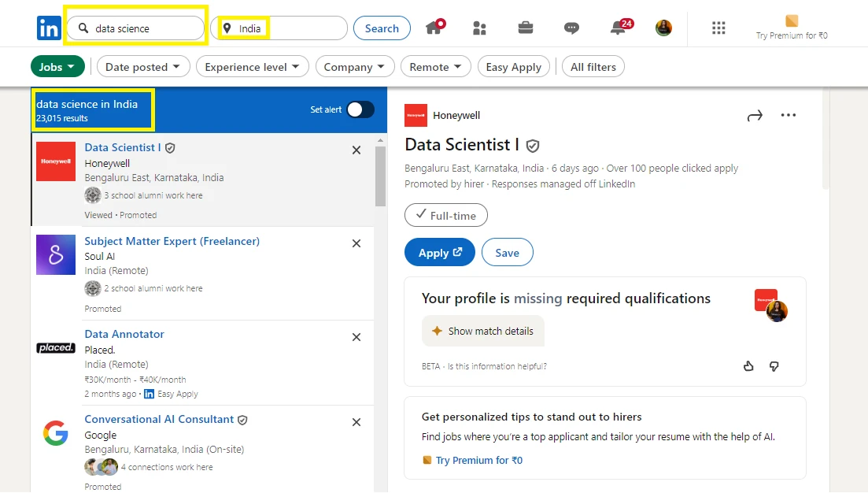Click the blue Apply button

click(x=440, y=253)
